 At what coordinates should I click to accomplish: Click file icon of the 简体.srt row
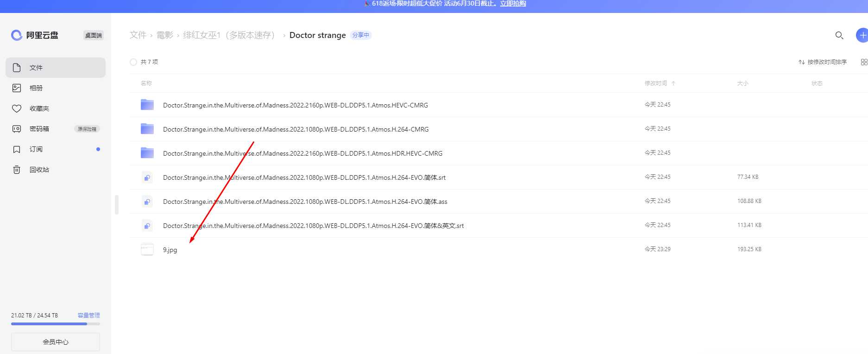coord(147,177)
